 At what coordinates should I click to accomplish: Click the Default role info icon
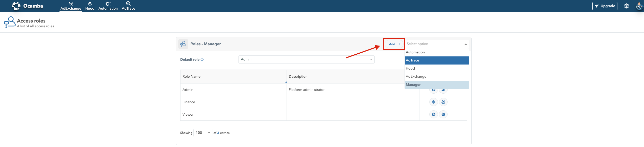(x=202, y=59)
